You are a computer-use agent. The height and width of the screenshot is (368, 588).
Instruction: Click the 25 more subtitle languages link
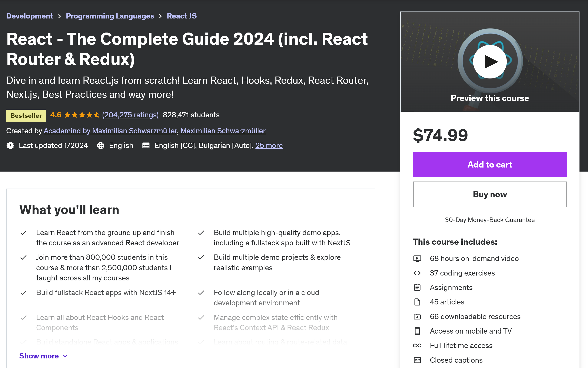click(269, 145)
